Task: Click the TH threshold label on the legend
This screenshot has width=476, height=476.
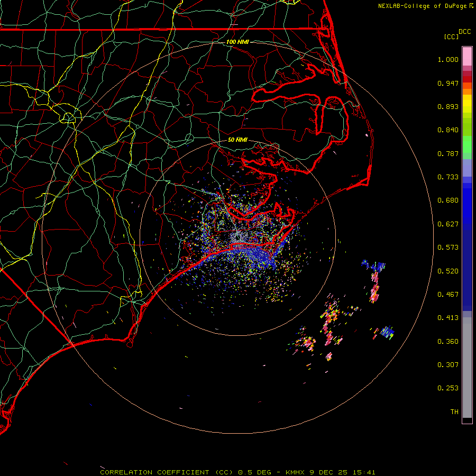Action: click(x=454, y=412)
